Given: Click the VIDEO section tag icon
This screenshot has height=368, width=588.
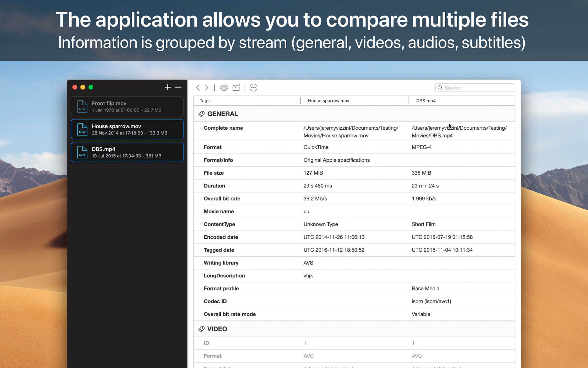Looking at the screenshot, I should [201, 329].
